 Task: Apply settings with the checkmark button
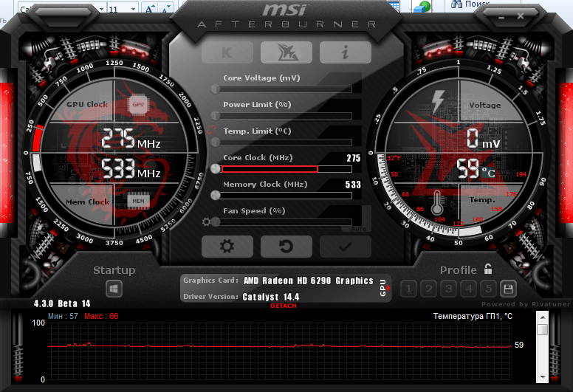coord(345,247)
